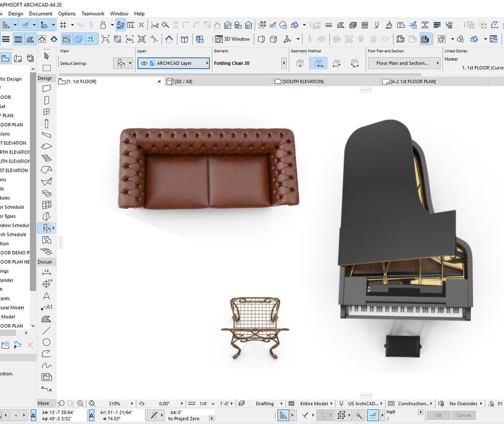Open the Document menu

pyautogui.click(x=40, y=14)
